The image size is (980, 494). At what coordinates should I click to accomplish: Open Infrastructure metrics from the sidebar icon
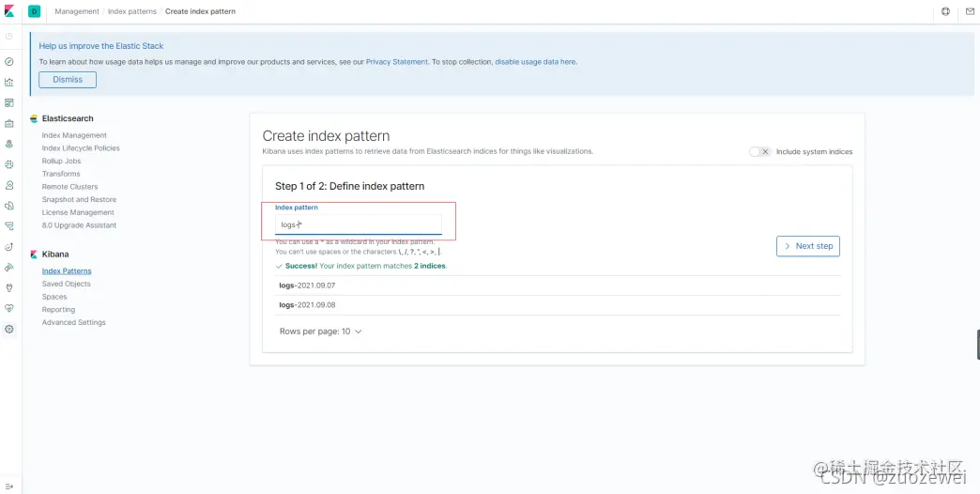9,185
